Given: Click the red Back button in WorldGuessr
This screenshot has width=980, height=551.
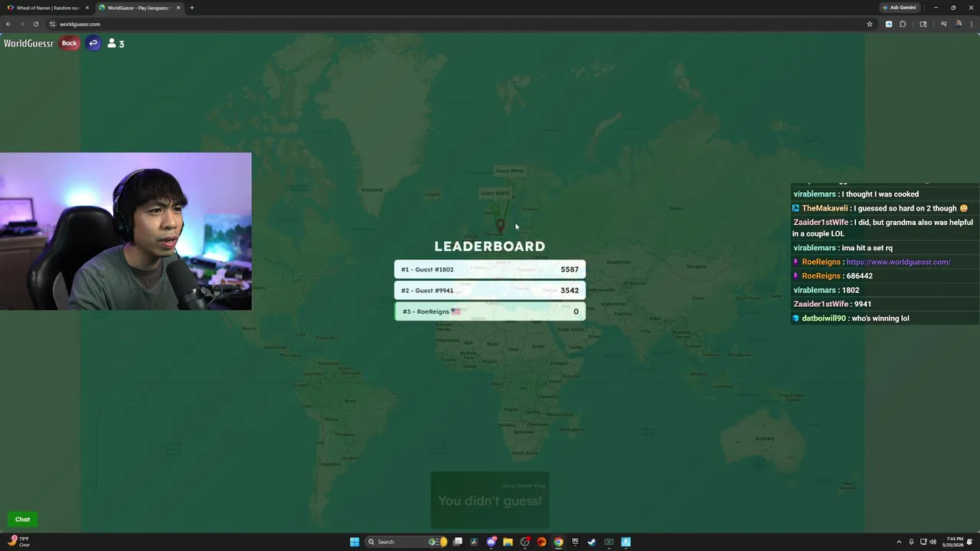Looking at the screenshot, I should [69, 43].
